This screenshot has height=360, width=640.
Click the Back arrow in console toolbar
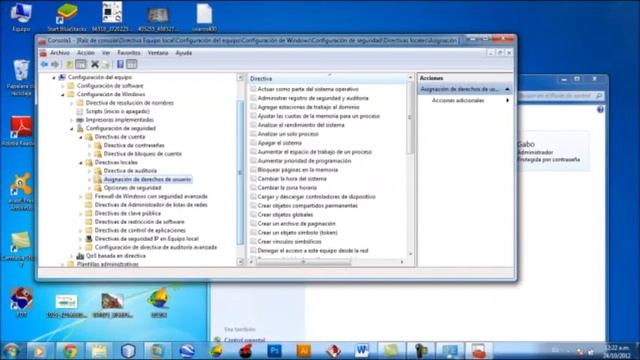pos(44,64)
